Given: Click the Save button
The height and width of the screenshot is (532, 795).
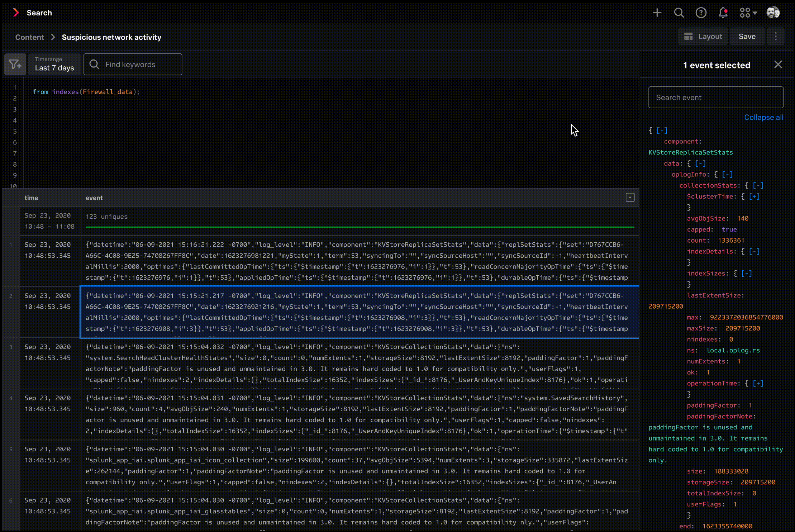Looking at the screenshot, I should point(747,37).
